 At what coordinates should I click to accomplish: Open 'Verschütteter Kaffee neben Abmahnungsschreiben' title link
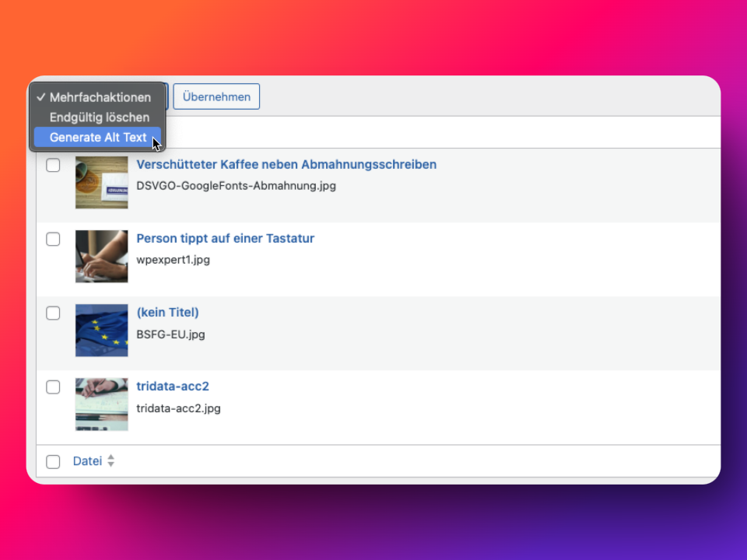point(286,165)
